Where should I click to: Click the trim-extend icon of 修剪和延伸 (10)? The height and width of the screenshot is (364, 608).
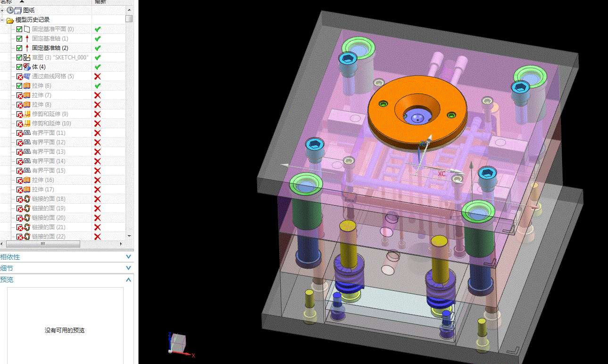point(27,124)
